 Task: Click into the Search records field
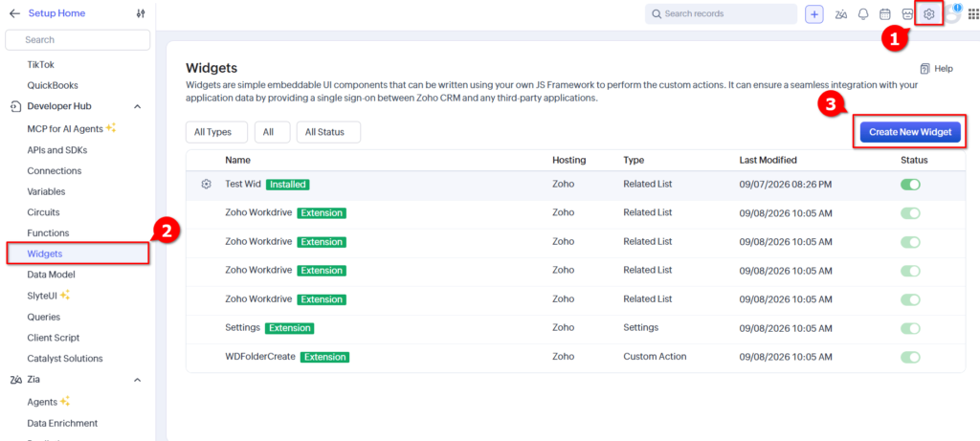(x=722, y=13)
